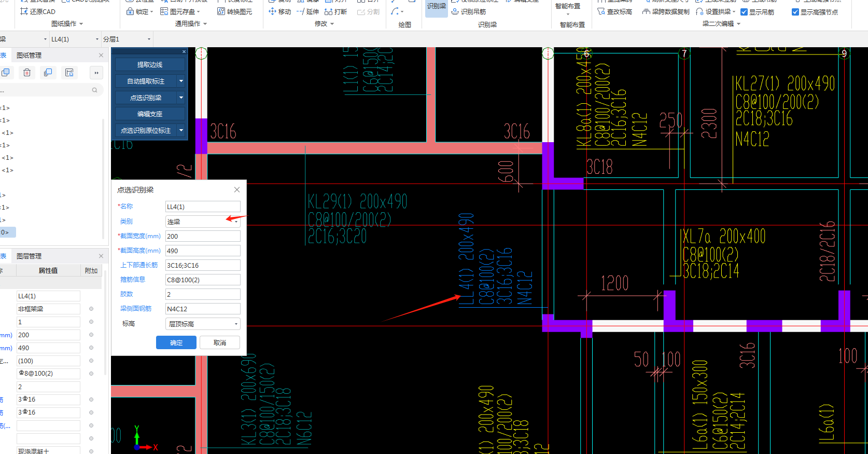The width and height of the screenshot is (868, 454).
Task: Toggle 附加 radio for the second 3⌀16 row
Action: point(91,412)
